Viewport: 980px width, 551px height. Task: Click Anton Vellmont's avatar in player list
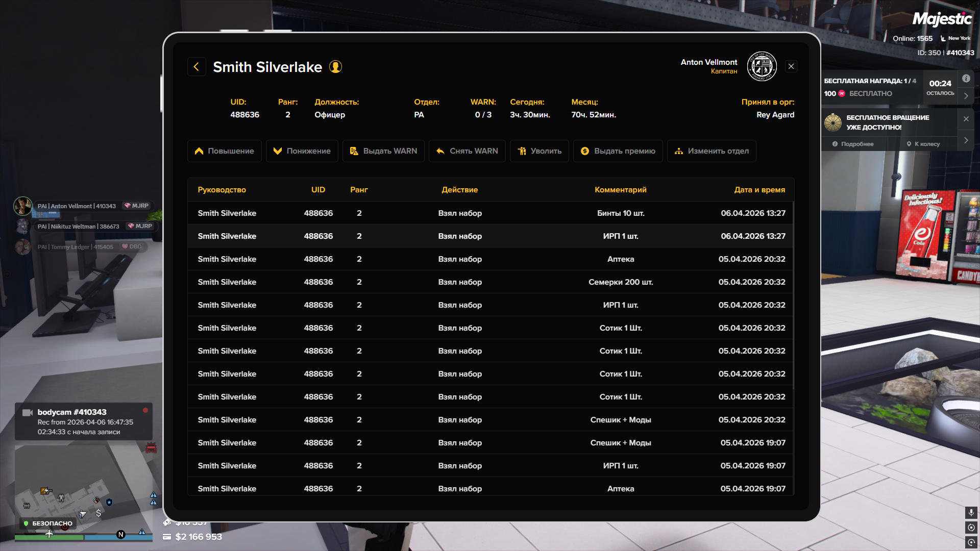pos(23,206)
